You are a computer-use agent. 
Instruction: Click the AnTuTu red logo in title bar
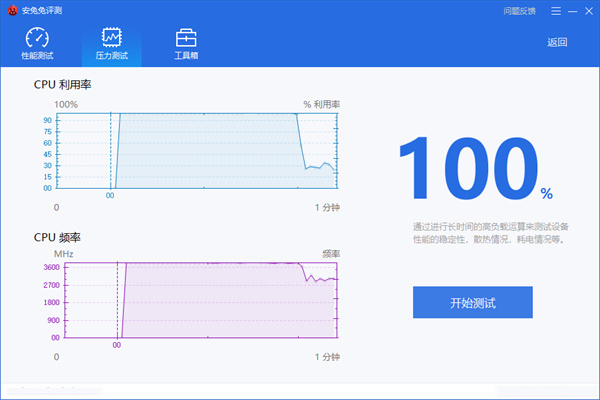coord(12,11)
